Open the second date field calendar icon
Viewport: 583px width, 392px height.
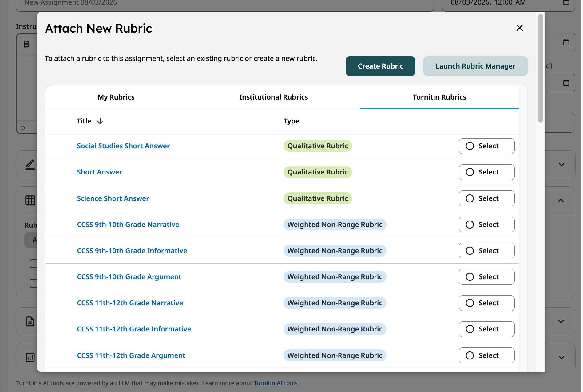(x=566, y=42)
